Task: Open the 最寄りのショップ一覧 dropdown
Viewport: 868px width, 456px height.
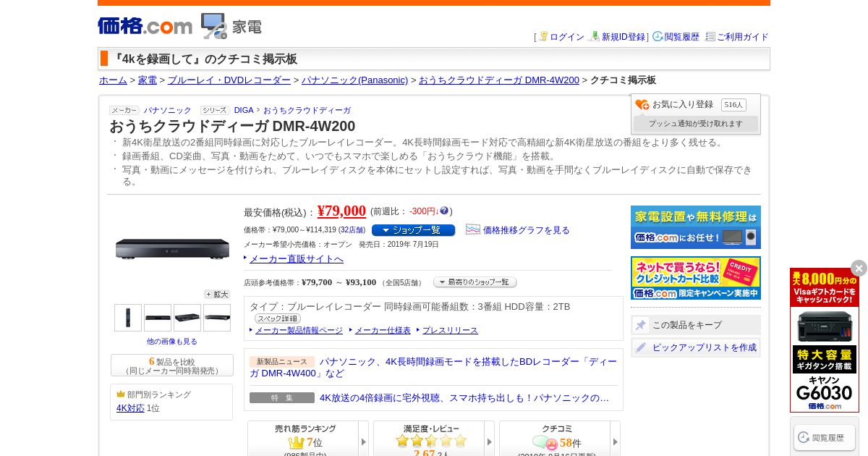Action: coord(475,282)
